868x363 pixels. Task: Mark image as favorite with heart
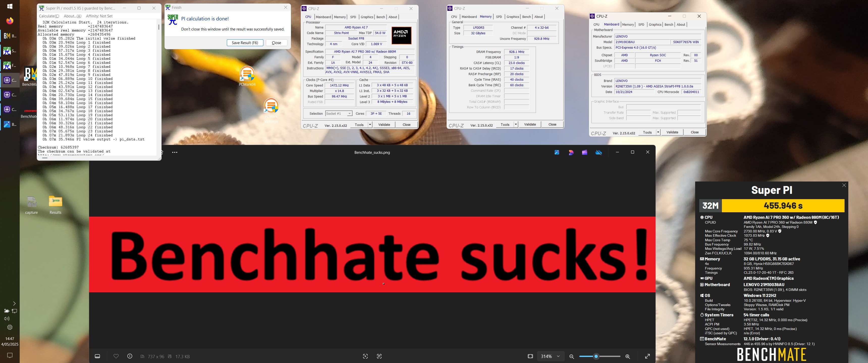coord(116,356)
